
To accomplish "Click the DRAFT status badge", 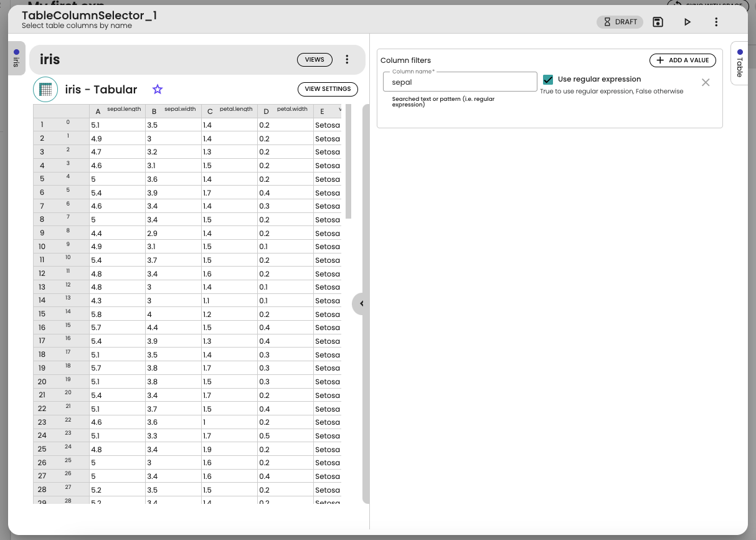I will coord(621,22).
